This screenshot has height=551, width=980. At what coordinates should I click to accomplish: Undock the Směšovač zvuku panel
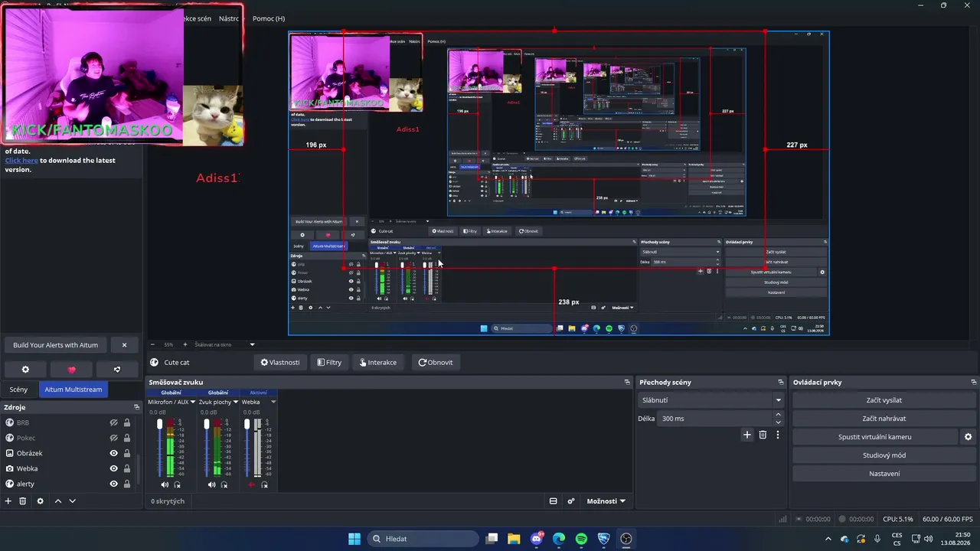click(x=627, y=382)
